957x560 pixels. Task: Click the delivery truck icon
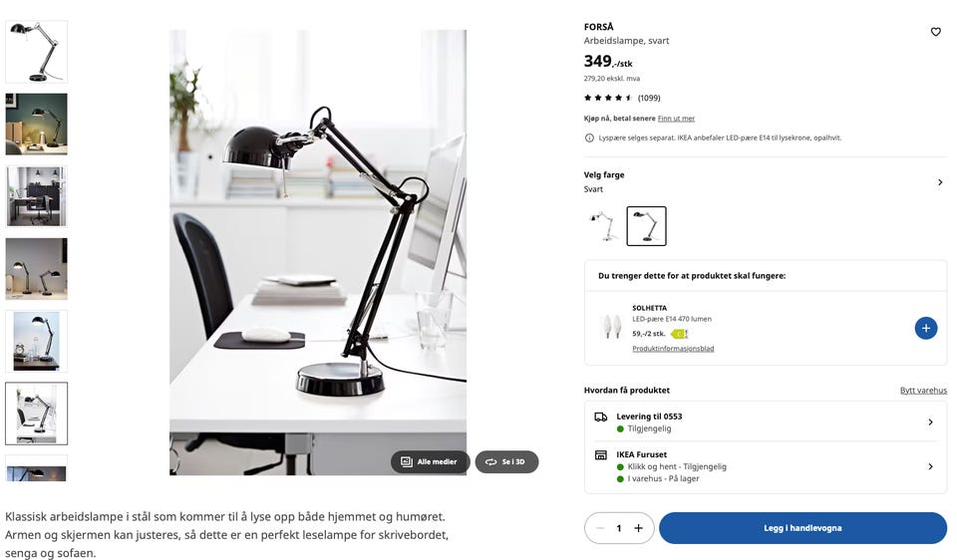point(600,418)
